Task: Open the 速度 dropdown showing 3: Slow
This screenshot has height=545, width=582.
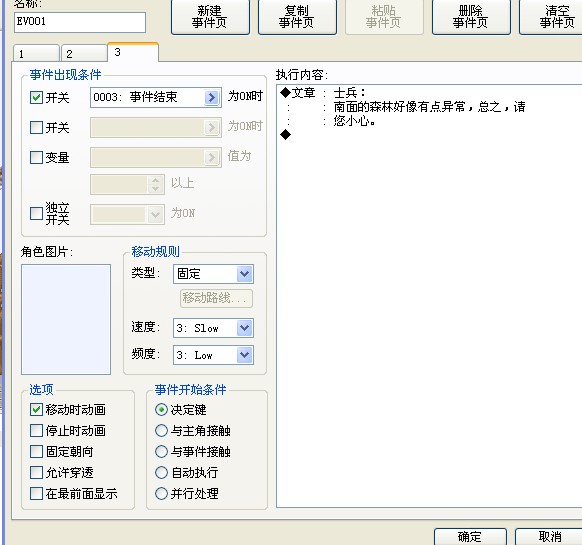Action: 213,328
